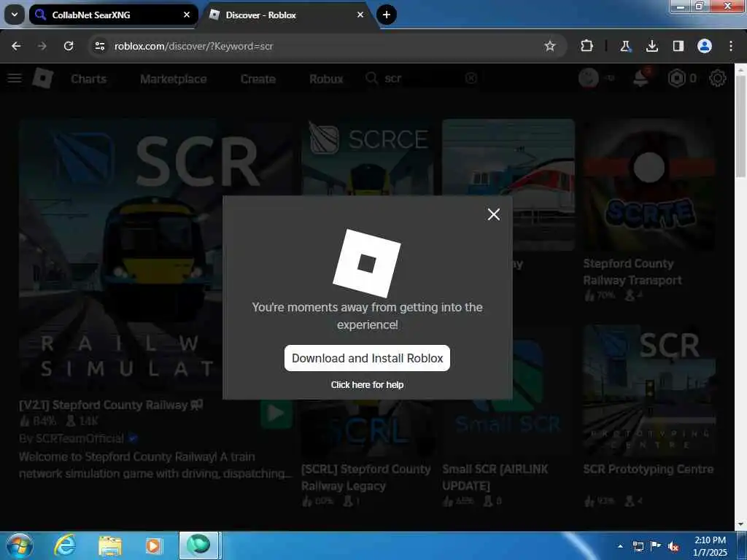Screen dimensions: 747x560
Task: Click the page vertical scrollbar thumb
Action: click(740, 126)
